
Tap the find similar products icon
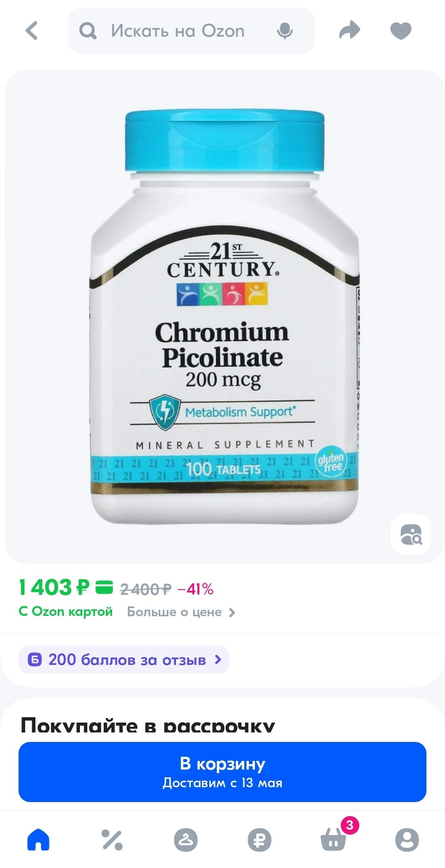pyautogui.click(x=411, y=534)
